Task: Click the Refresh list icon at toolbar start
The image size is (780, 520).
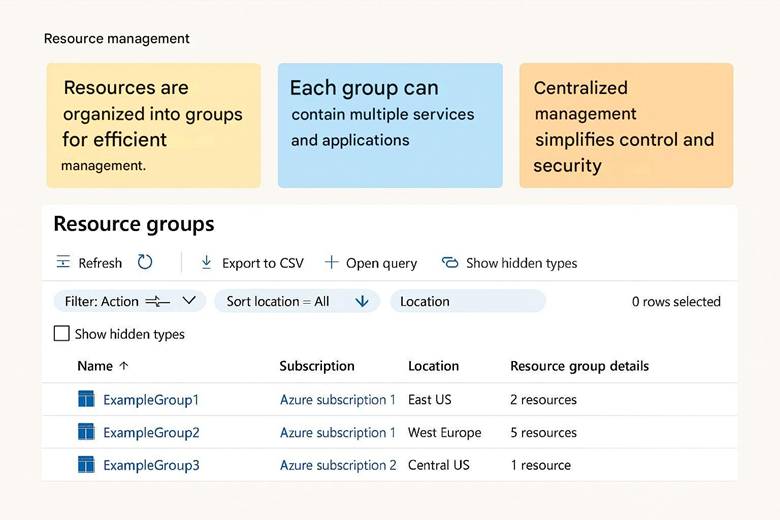Action: point(63,262)
